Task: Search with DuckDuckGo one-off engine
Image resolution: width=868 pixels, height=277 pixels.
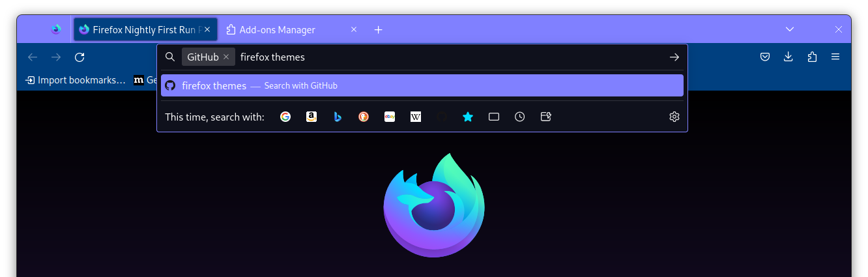Action: tap(364, 117)
